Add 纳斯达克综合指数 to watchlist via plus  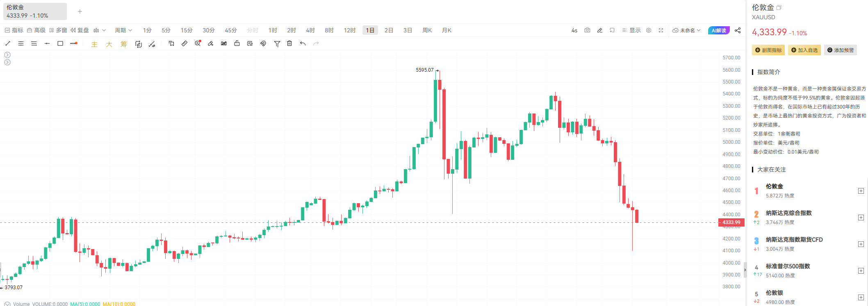point(861,218)
